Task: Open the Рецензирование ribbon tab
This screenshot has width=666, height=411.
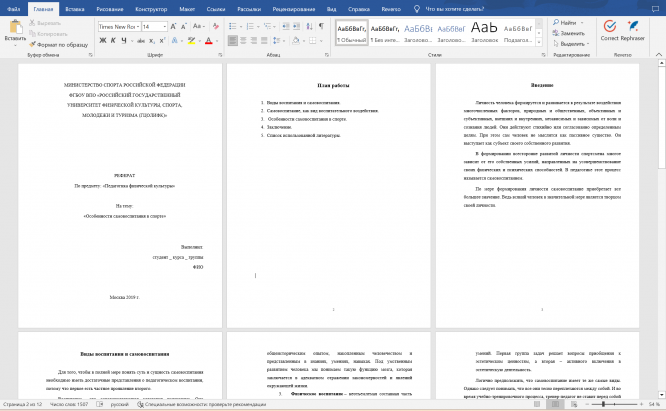Action: [293, 9]
